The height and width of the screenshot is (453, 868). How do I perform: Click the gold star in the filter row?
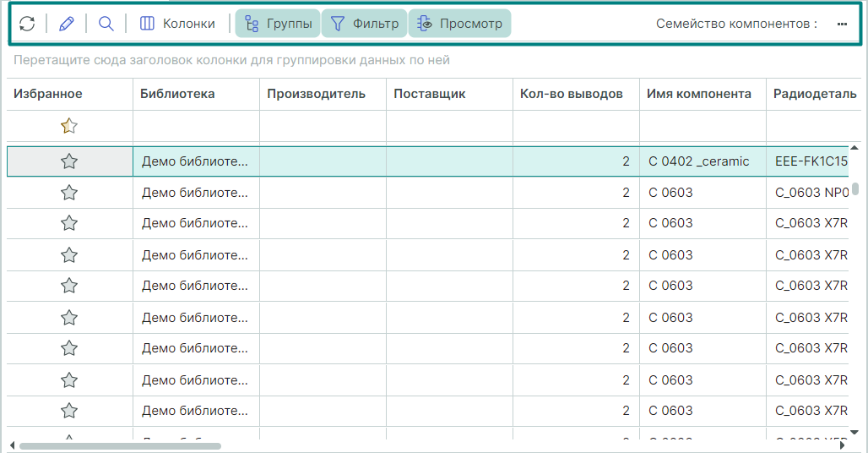coord(69,126)
